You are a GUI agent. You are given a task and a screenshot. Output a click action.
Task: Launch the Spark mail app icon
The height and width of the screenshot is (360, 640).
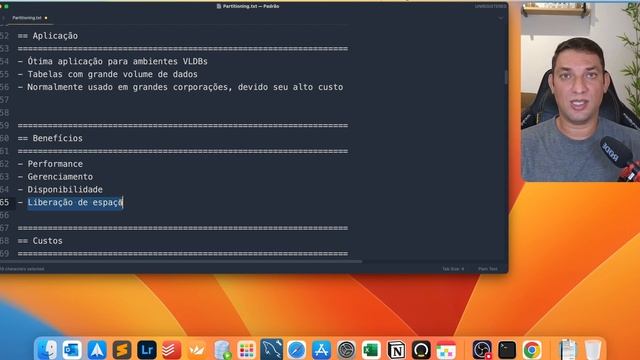(97, 350)
